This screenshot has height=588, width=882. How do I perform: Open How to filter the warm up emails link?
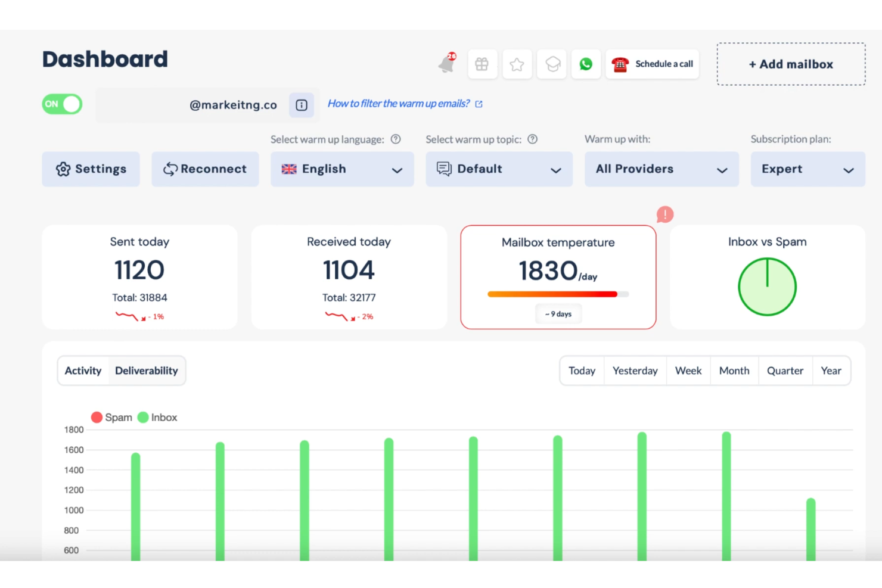pyautogui.click(x=399, y=103)
